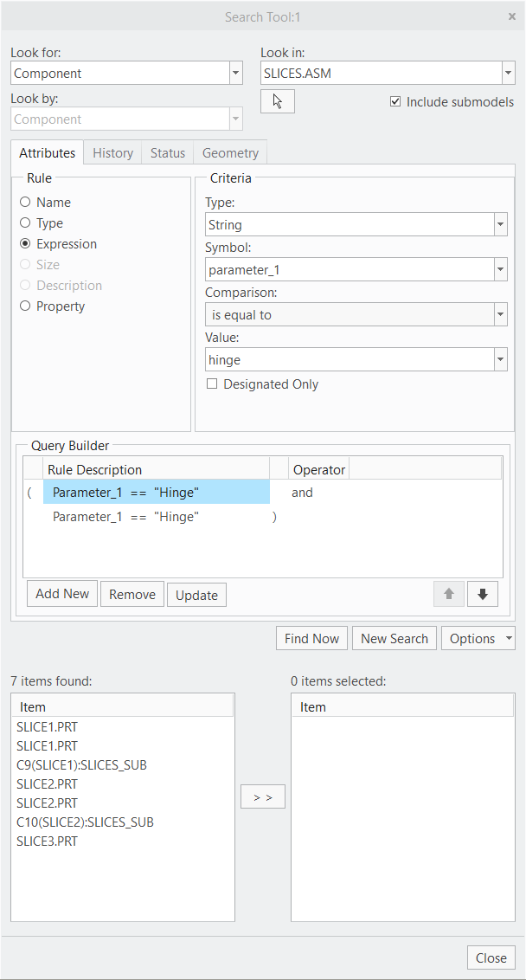Click the >> transfer button
Screen dimensions: 526x980
[x=262, y=796]
